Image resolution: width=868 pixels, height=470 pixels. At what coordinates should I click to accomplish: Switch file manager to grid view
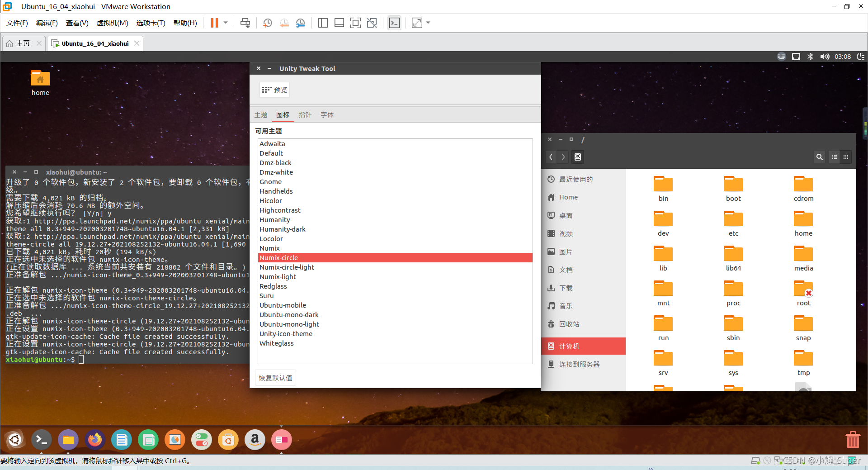(x=846, y=157)
